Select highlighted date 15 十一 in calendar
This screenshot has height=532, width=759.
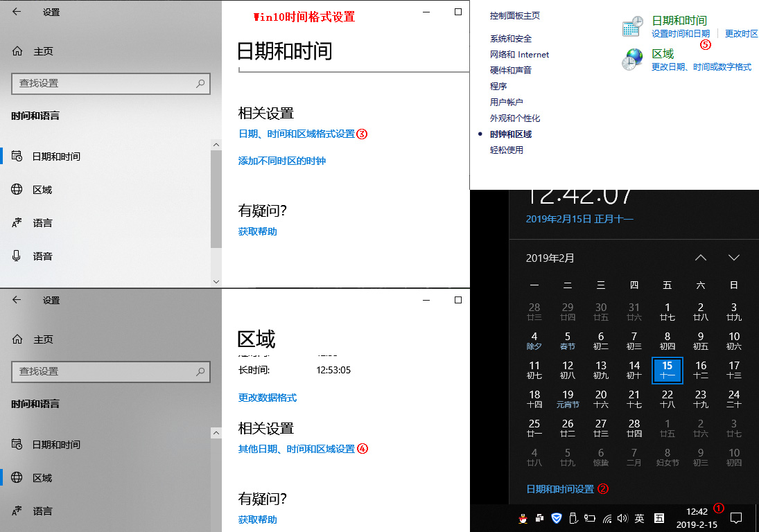tap(667, 371)
